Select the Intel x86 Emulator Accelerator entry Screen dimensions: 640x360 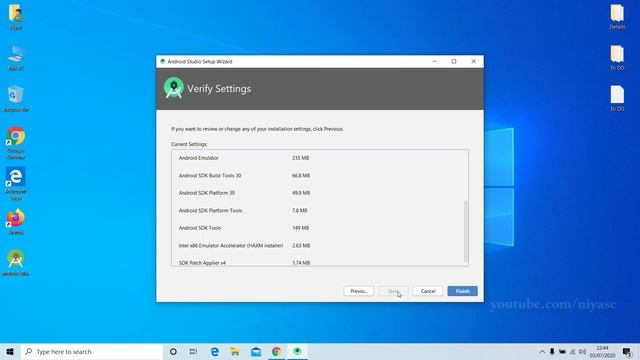point(231,245)
